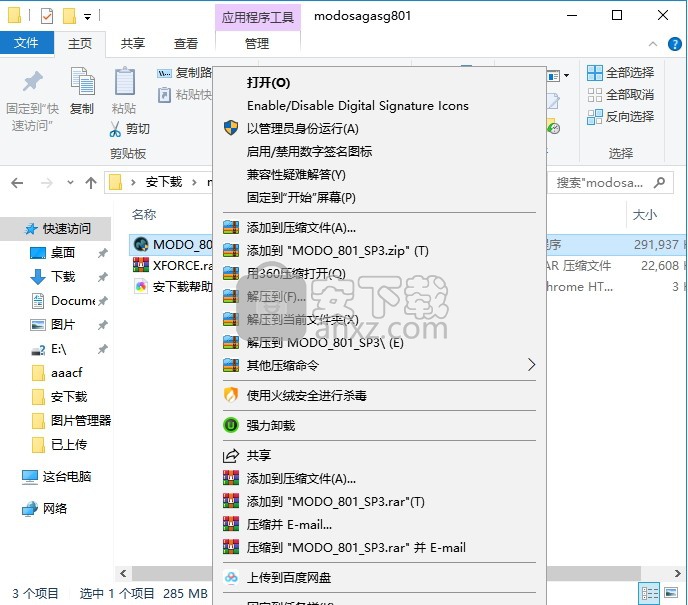Go up one folder level arrow
This screenshot has width=688, height=605.
(x=91, y=183)
